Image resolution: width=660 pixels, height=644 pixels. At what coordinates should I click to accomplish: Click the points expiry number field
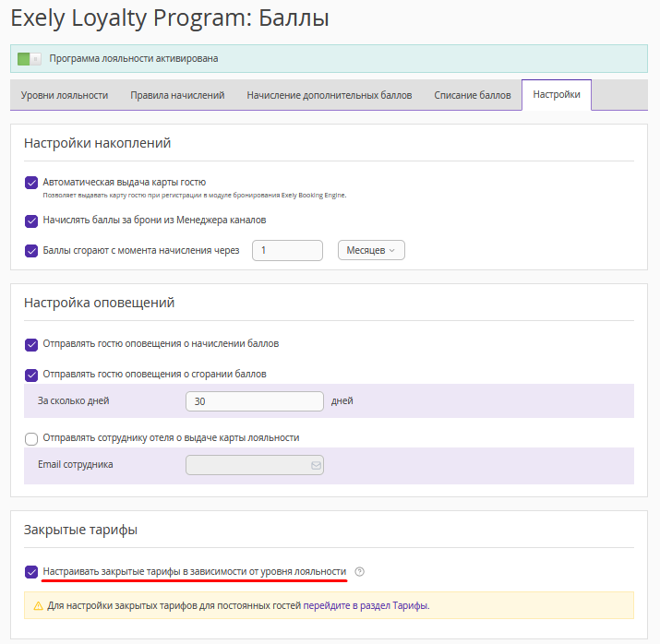tap(287, 250)
